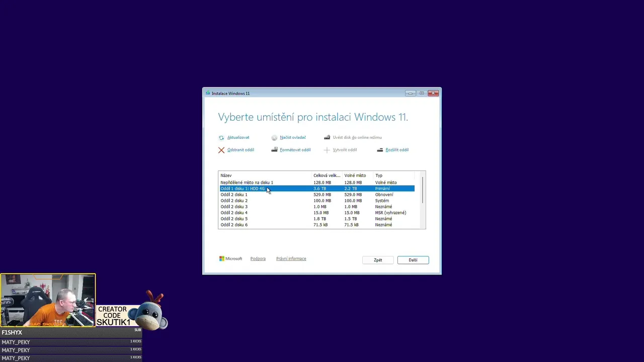Click the Formátovat oddíl drive icon
The width and height of the screenshot is (644, 362).
(x=275, y=150)
